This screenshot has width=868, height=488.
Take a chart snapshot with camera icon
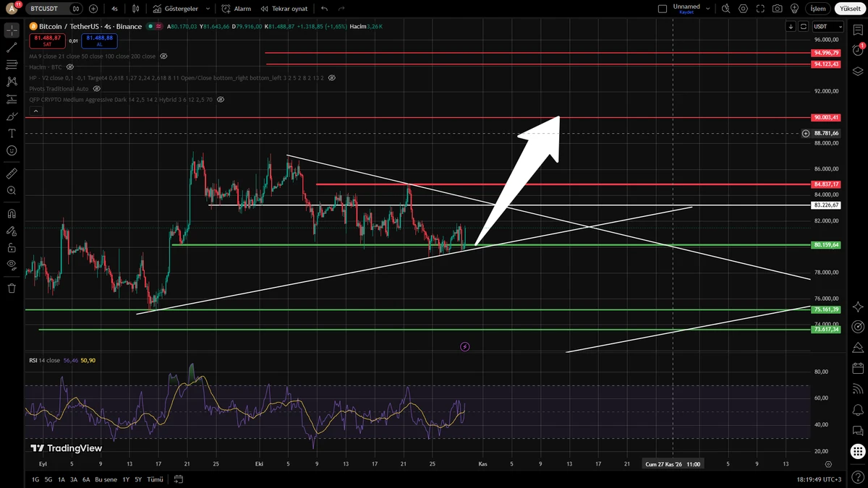point(777,9)
